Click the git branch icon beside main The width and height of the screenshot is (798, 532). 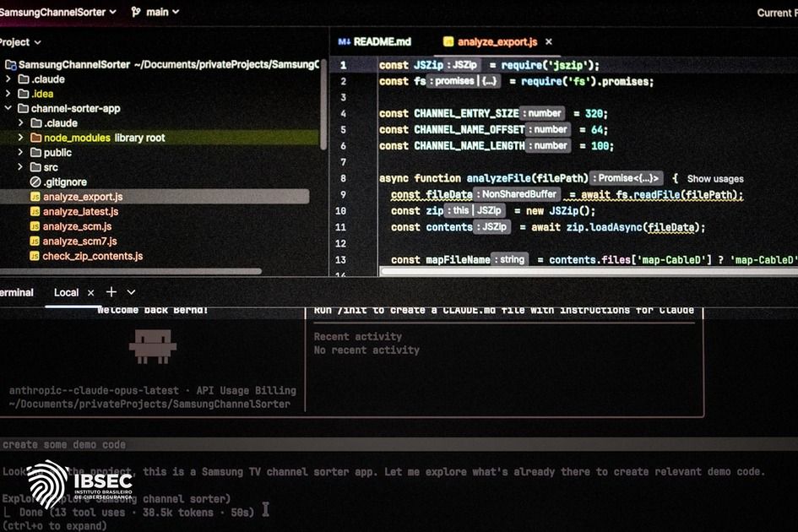click(x=135, y=12)
